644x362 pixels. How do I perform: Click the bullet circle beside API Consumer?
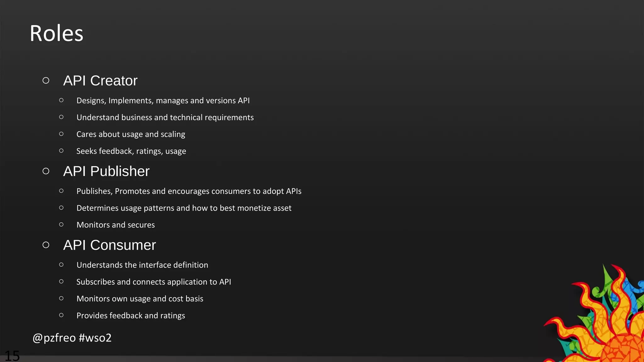click(46, 245)
